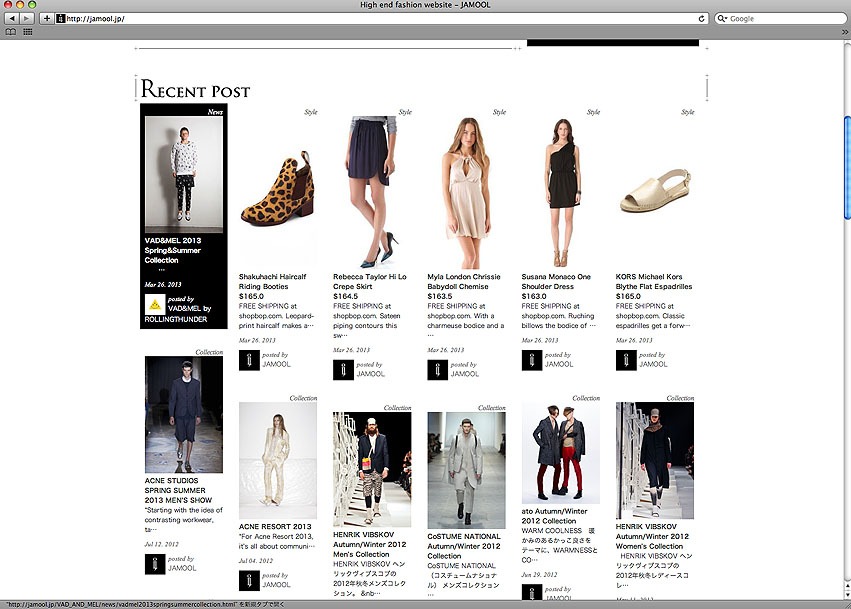Open the Google search options via magnifier

tap(721, 17)
